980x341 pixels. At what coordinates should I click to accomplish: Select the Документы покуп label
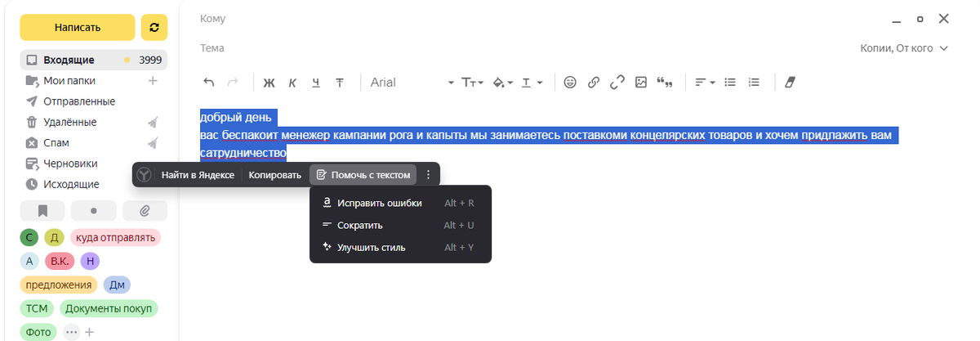tap(109, 308)
